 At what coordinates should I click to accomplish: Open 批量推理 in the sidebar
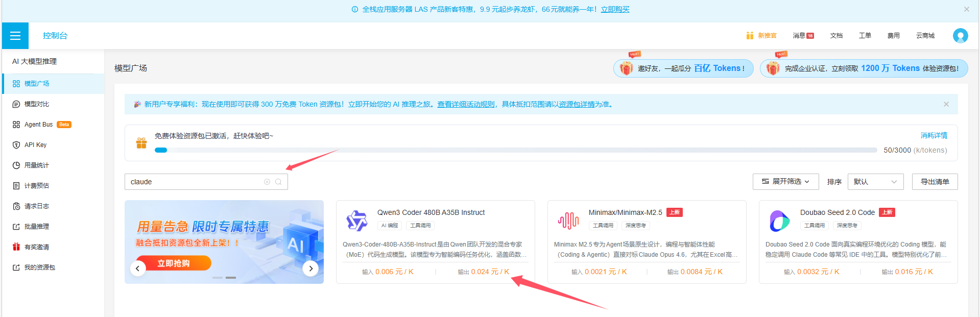(x=53, y=227)
